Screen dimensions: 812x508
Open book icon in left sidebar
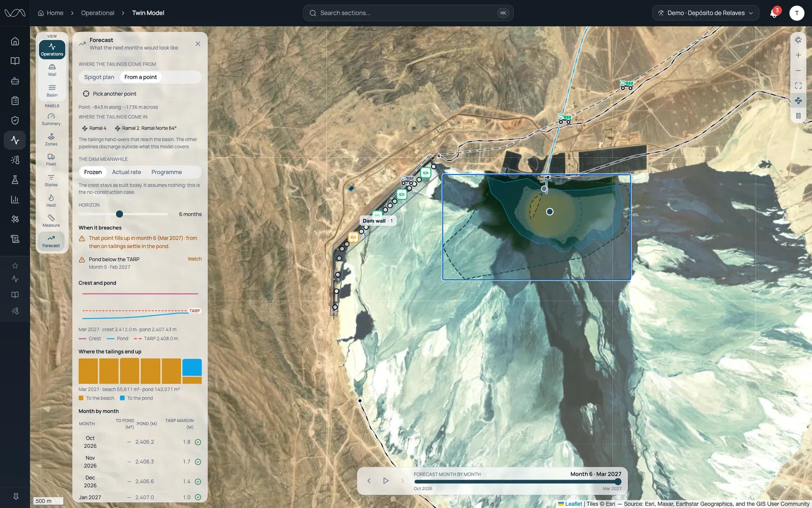(x=15, y=61)
